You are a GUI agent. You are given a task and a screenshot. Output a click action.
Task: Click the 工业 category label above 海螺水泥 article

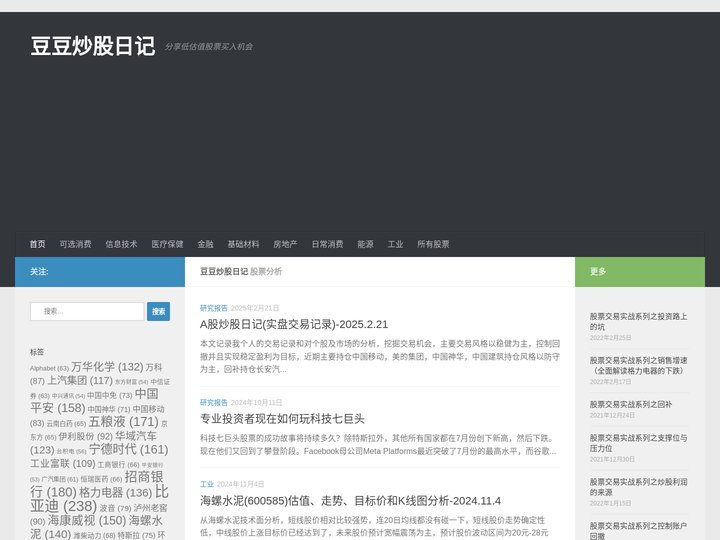[207, 484]
